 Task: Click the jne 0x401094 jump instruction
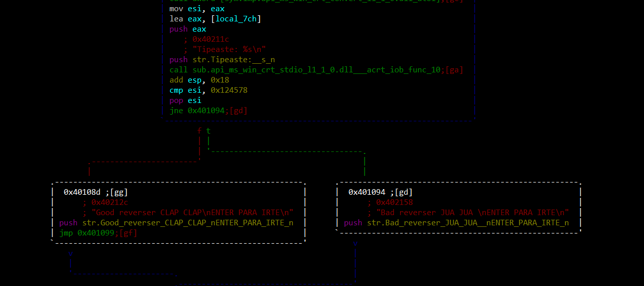[197, 111]
